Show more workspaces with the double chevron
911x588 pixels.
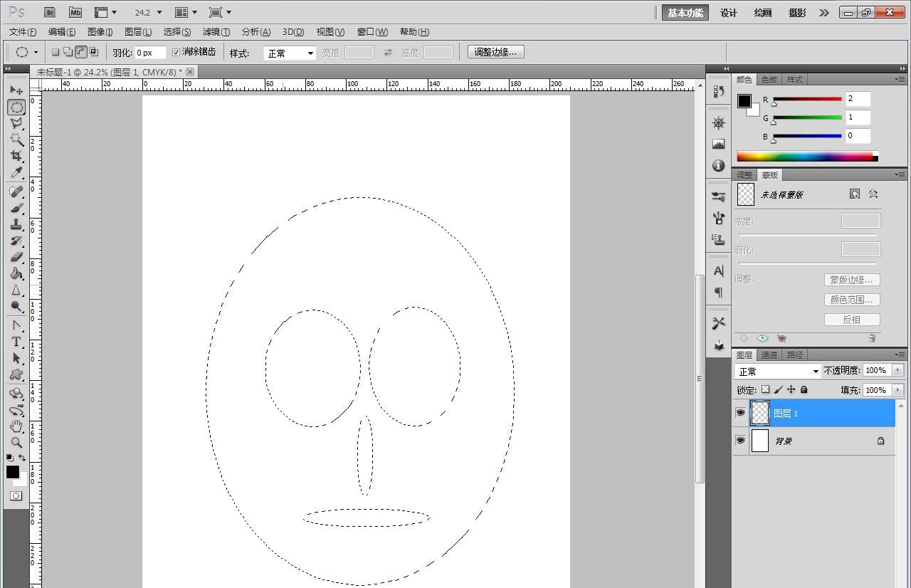[x=824, y=12]
